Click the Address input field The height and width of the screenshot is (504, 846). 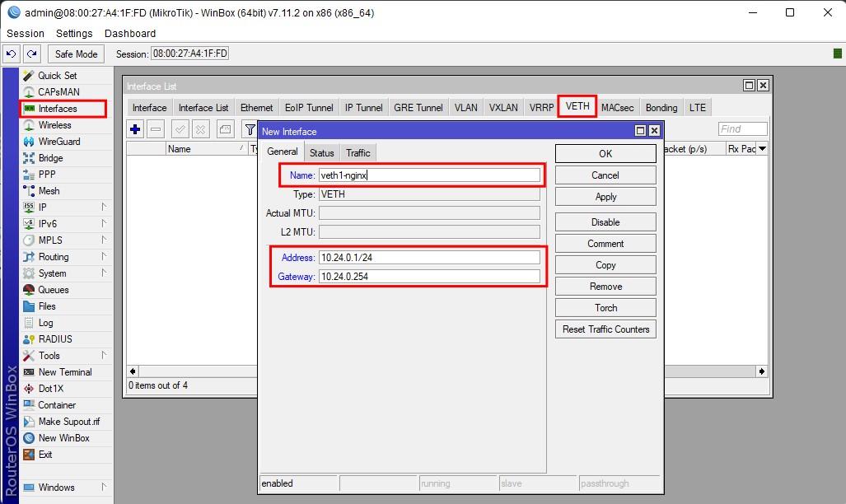tap(429, 258)
